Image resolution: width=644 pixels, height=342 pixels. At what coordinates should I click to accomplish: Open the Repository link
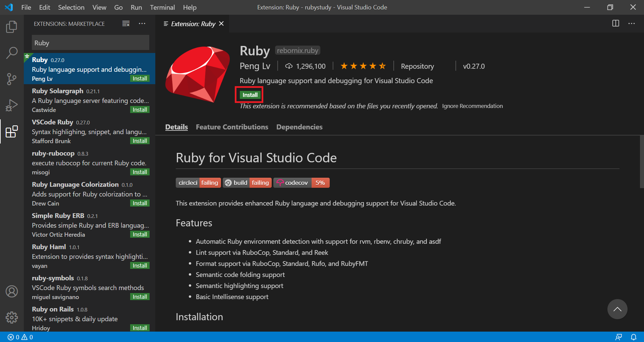[417, 66]
